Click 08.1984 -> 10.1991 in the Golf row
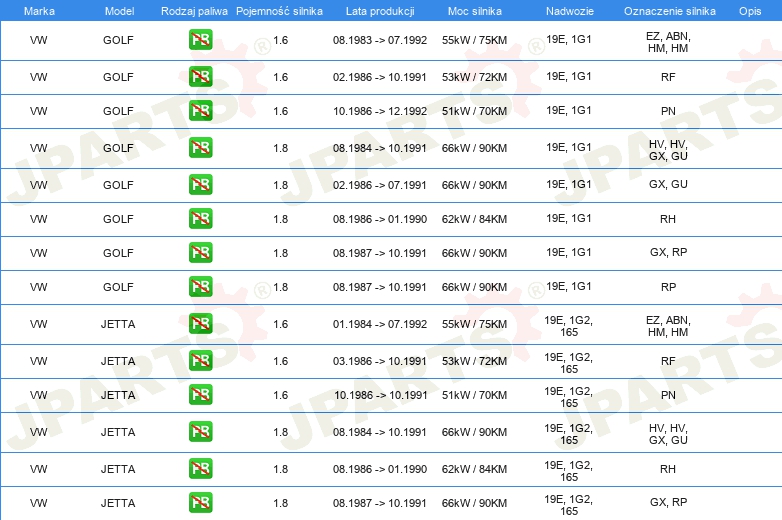The width and height of the screenshot is (782, 520). coord(380,148)
